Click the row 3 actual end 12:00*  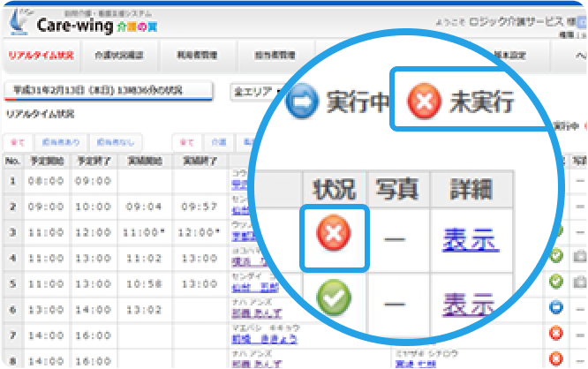click(x=200, y=232)
